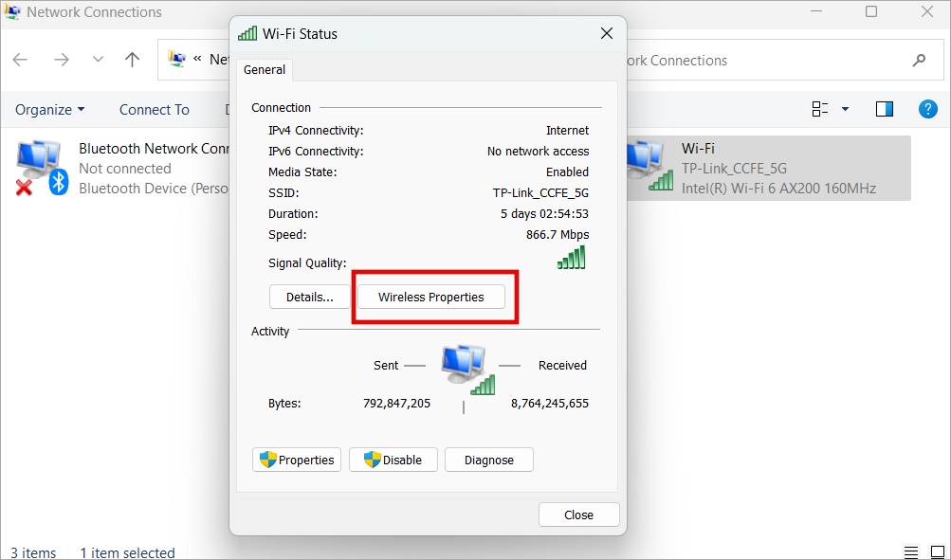Open Wireless Properties for TP-Link_CCFE_5G
Screen dimensions: 951x560
(x=431, y=297)
